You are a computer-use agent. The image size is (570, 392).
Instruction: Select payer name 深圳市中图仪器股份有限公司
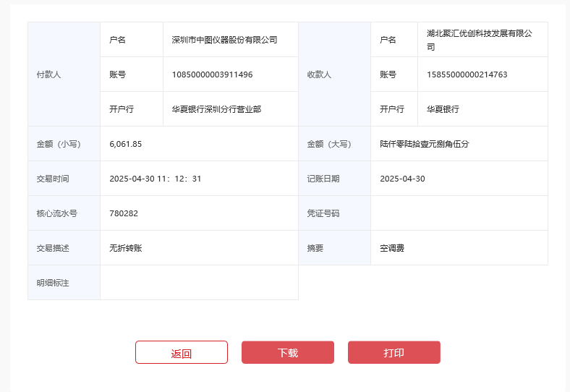(x=224, y=40)
